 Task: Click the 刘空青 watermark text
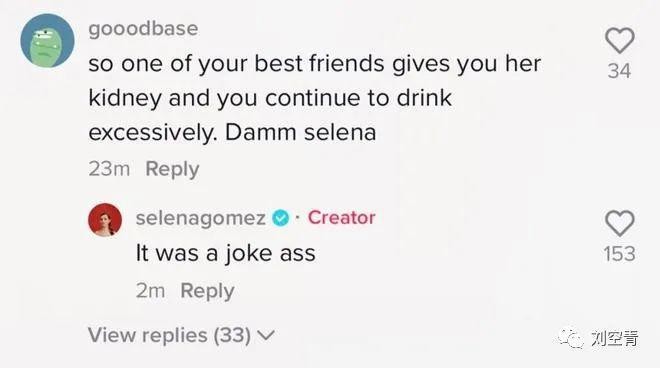click(x=614, y=338)
